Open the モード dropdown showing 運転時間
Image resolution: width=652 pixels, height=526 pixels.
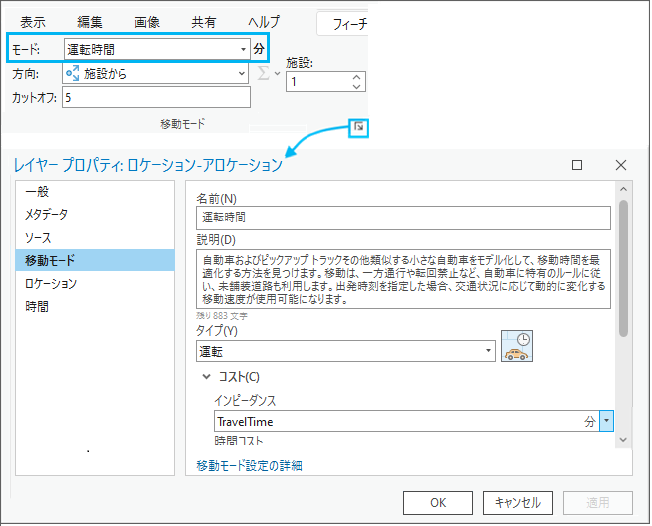pos(243,48)
